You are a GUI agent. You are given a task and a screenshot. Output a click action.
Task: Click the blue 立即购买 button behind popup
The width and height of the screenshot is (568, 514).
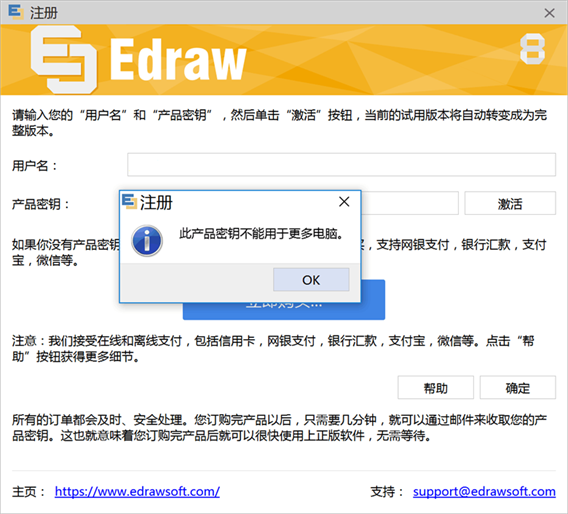[373, 300]
